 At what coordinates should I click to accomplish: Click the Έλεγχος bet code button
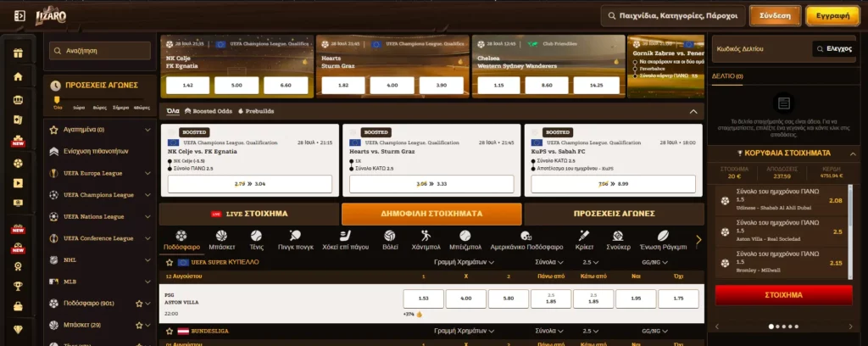(834, 48)
